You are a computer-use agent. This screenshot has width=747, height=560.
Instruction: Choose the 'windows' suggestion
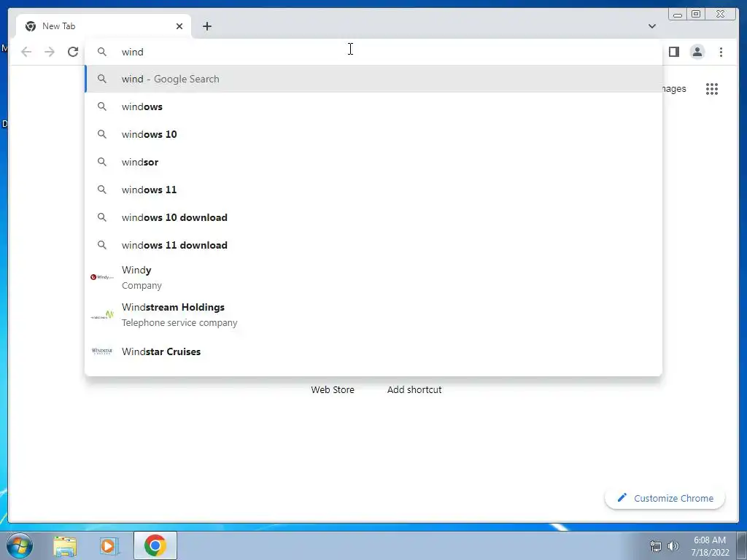pyautogui.click(x=373, y=106)
